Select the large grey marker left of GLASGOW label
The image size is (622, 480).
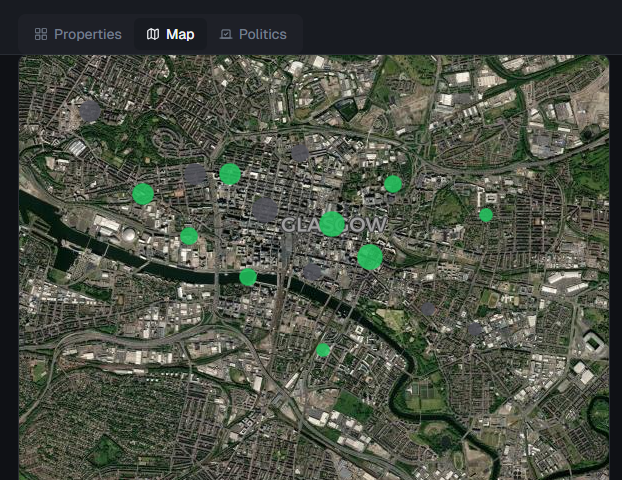point(265,210)
